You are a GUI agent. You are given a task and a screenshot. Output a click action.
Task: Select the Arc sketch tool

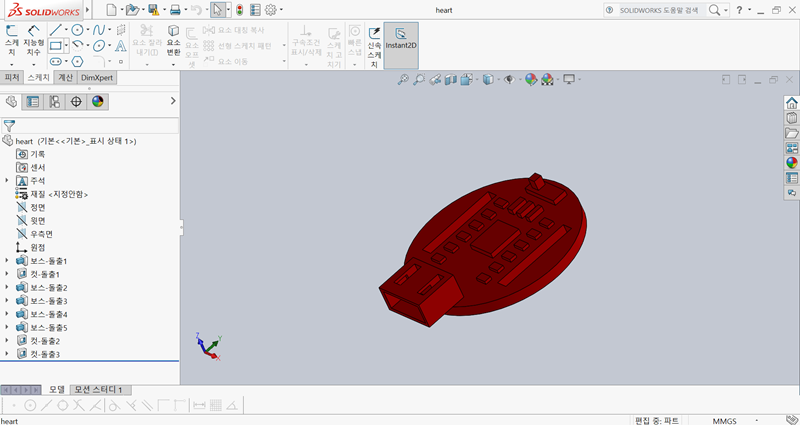77,46
